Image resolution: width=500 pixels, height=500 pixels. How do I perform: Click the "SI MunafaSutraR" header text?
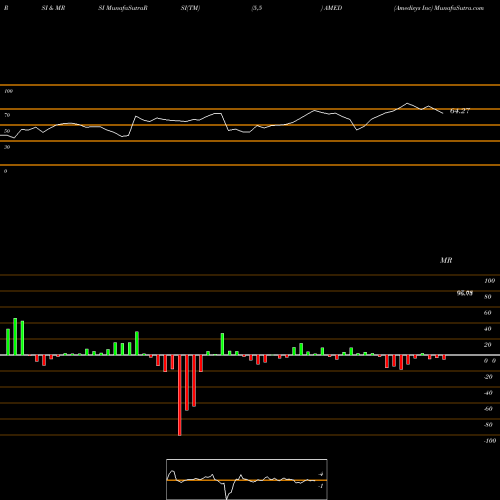coord(123,8)
